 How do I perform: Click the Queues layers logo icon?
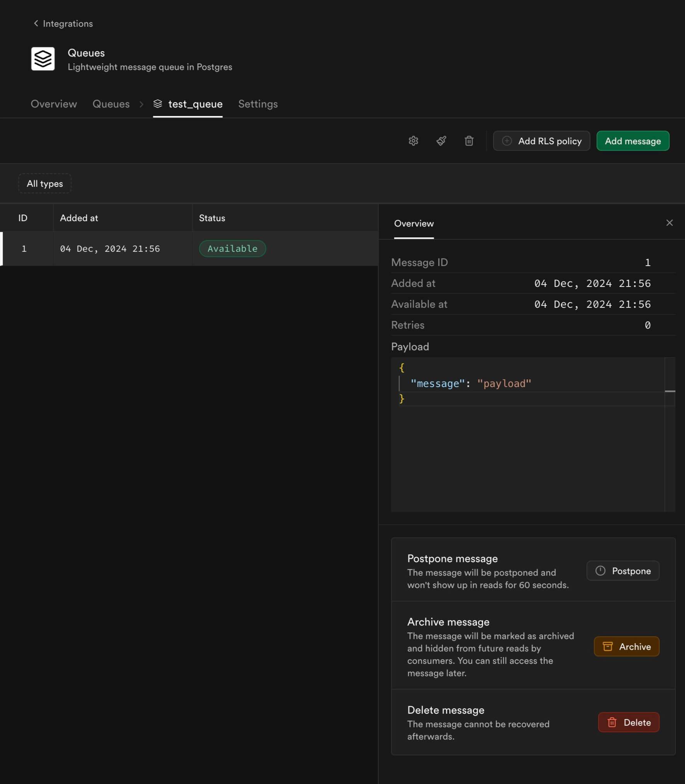point(43,59)
